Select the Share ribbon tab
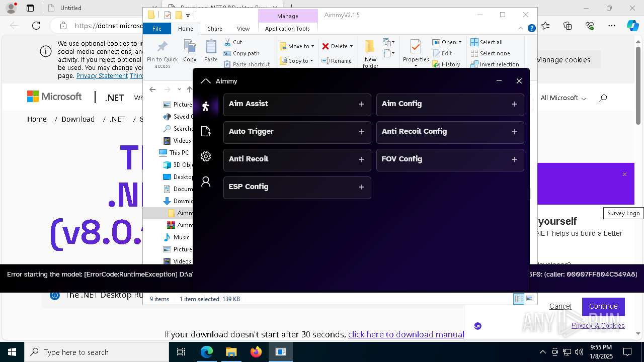Viewport: 644px width, 362px height. 215,29
